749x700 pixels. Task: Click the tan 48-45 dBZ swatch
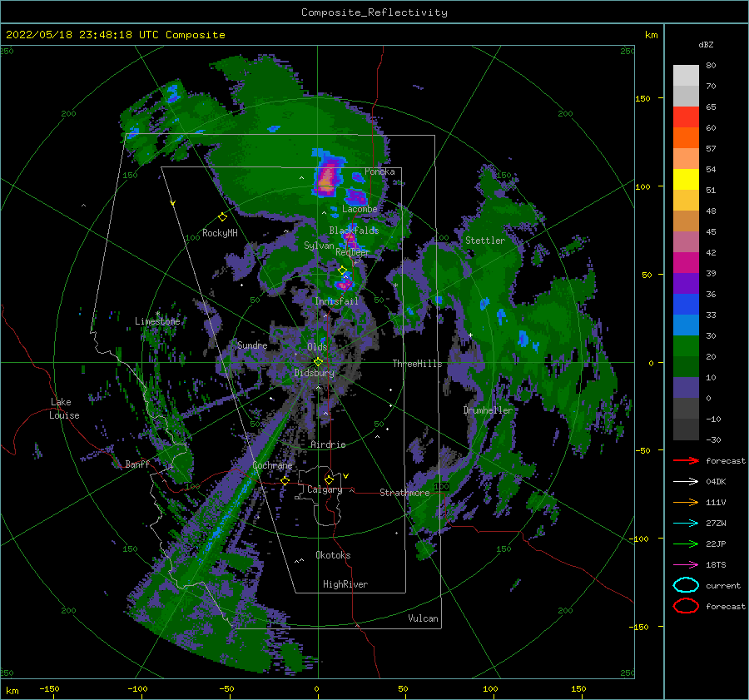(686, 221)
